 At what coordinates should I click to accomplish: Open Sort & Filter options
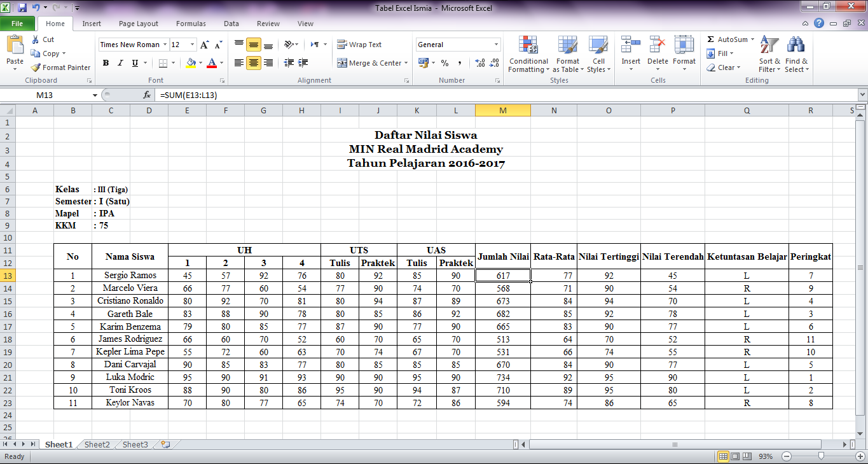[769, 55]
